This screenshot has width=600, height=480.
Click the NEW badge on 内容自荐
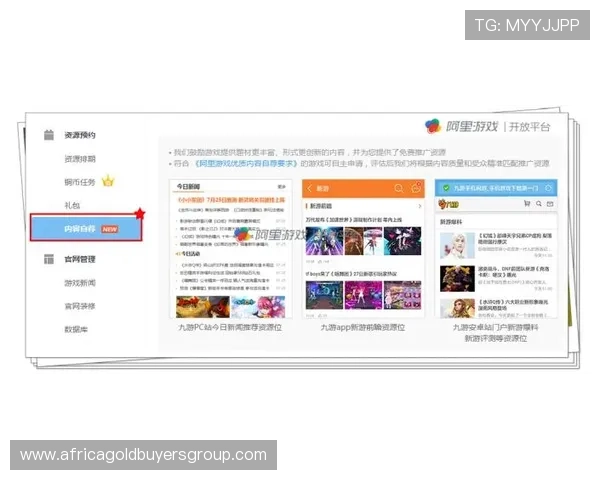tap(110, 229)
